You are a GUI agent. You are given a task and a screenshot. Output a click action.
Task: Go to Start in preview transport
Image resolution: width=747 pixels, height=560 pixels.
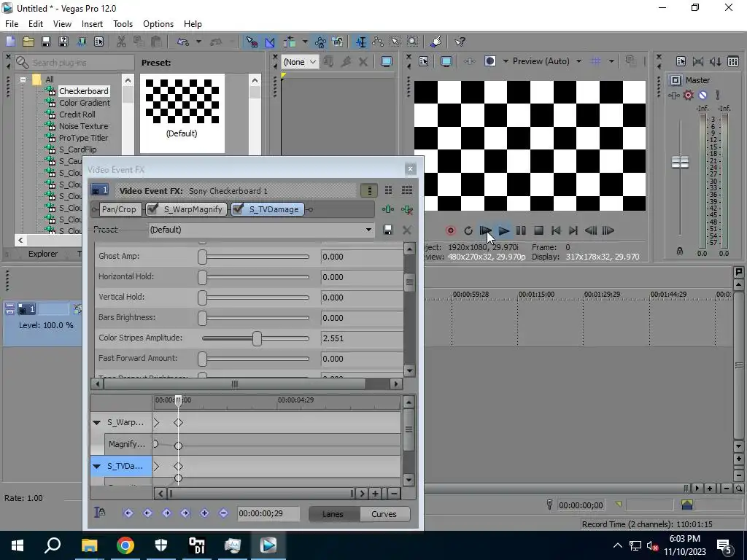[x=555, y=230]
